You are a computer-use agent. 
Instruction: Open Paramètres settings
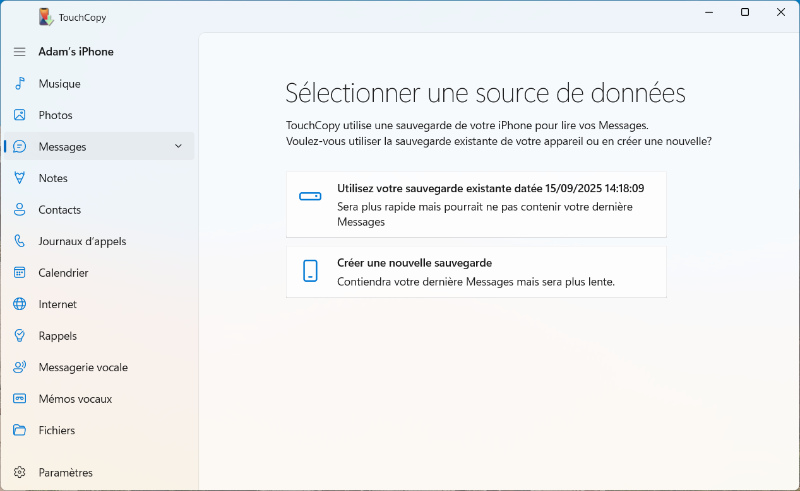[x=65, y=472]
